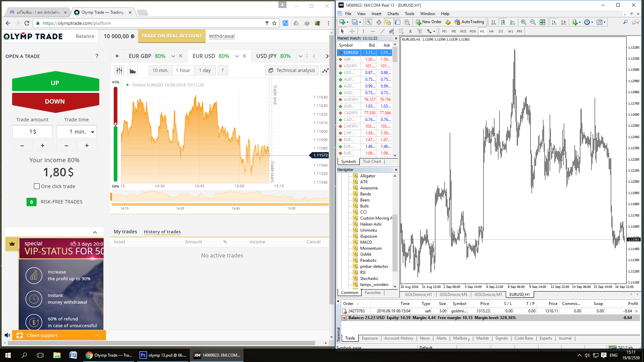Toggle Terminal window icon in MetaTrader toolbar
Image resolution: width=644 pixels, height=362 pixels.
397,22
